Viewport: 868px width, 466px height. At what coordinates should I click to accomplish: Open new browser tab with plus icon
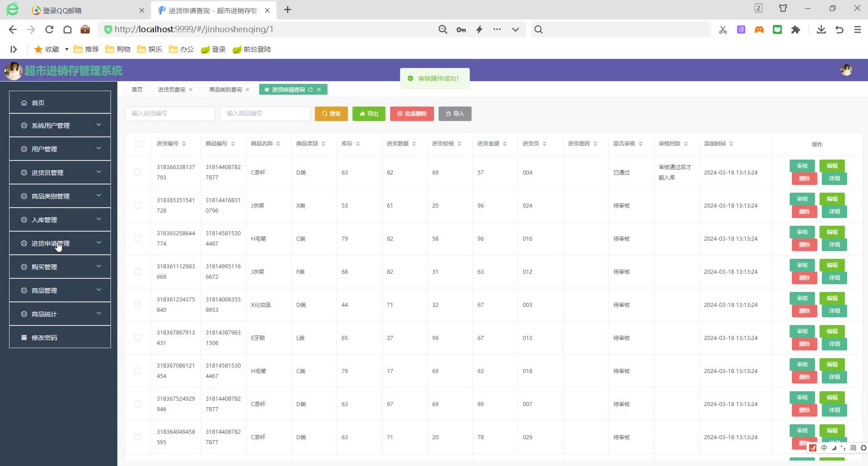[x=288, y=10]
